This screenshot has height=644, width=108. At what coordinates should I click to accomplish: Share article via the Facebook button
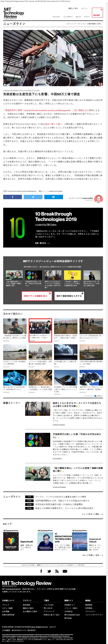[13, 197]
